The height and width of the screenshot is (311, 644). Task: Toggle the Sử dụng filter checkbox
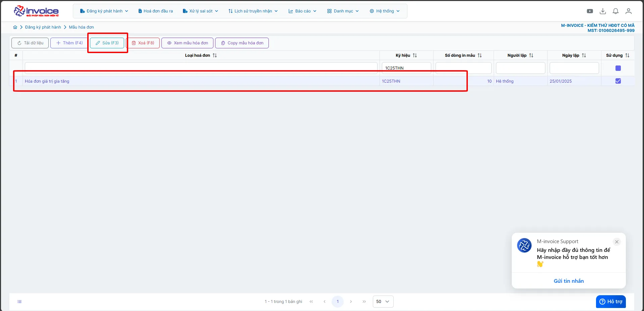tap(618, 68)
